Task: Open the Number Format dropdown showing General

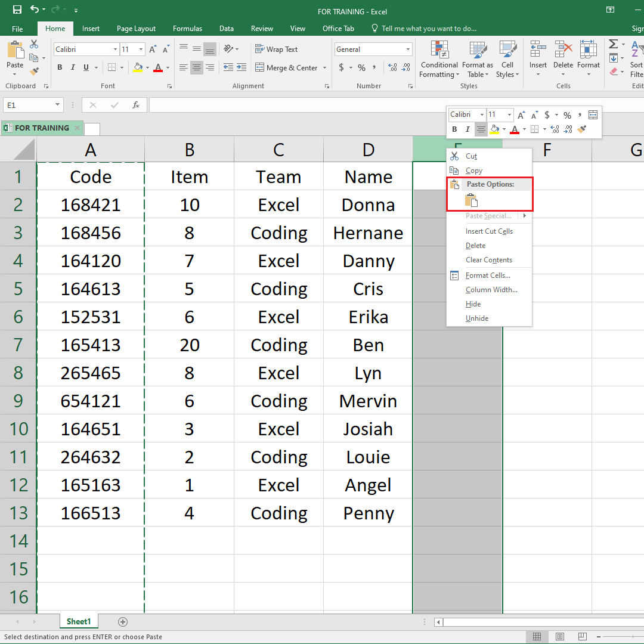Action: [373, 49]
